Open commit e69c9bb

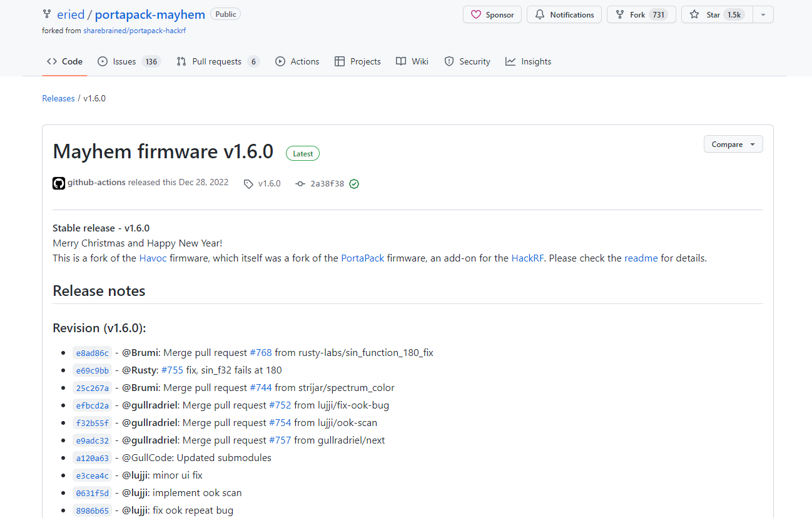92,370
